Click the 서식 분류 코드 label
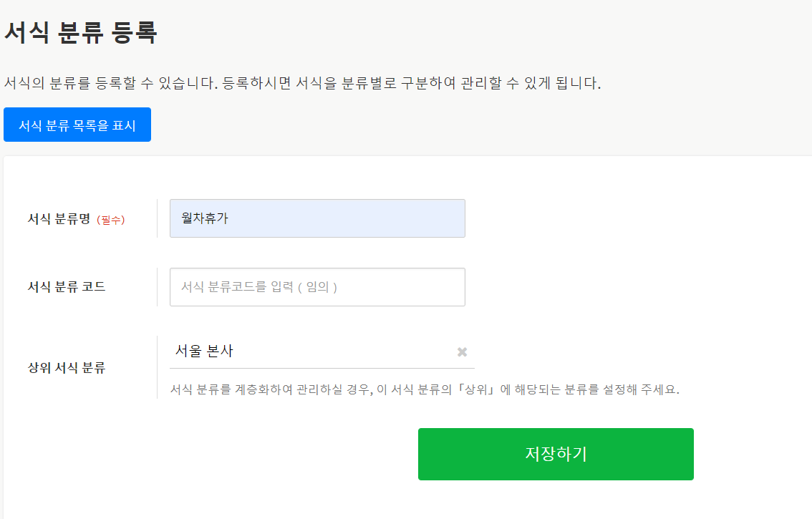The image size is (812, 519). pos(66,287)
